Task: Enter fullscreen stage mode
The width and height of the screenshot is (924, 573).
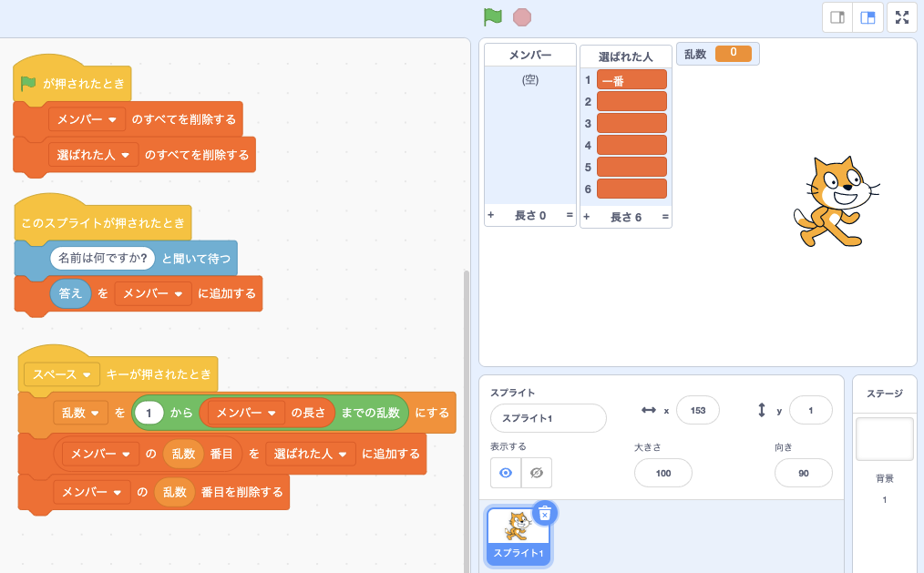Action: click(x=902, y=17)
